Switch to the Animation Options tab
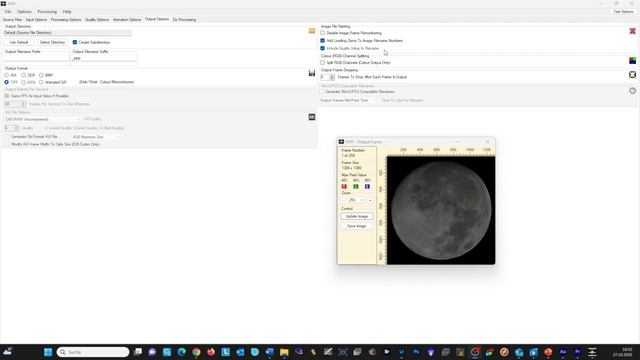640x360 pixels. coord(127,19)
